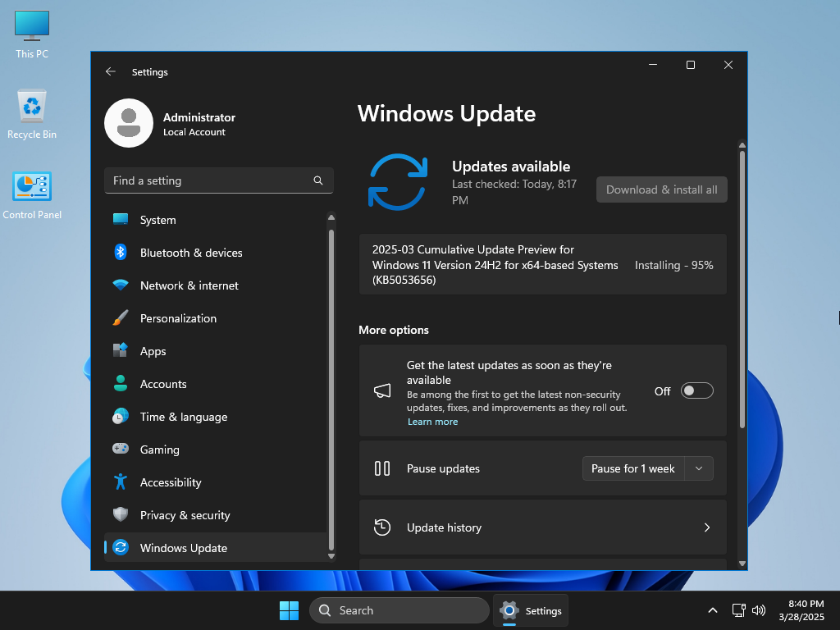Open Gaming settings category
This screenshot has height=630, width=840.
216,449
